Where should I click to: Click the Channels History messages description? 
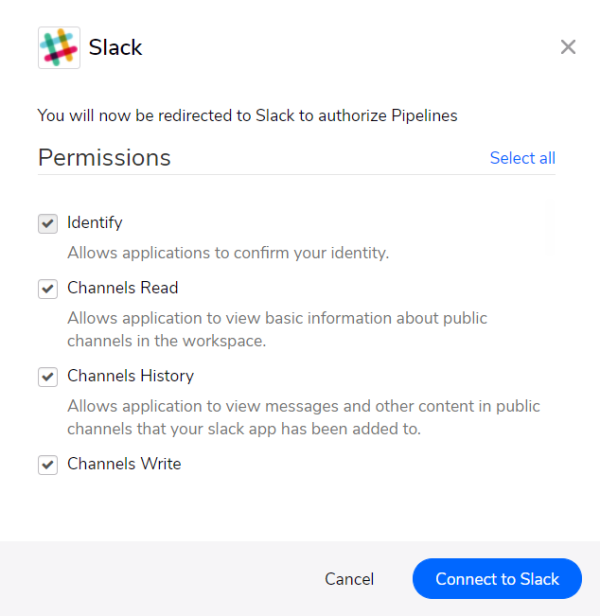[303, 417]
